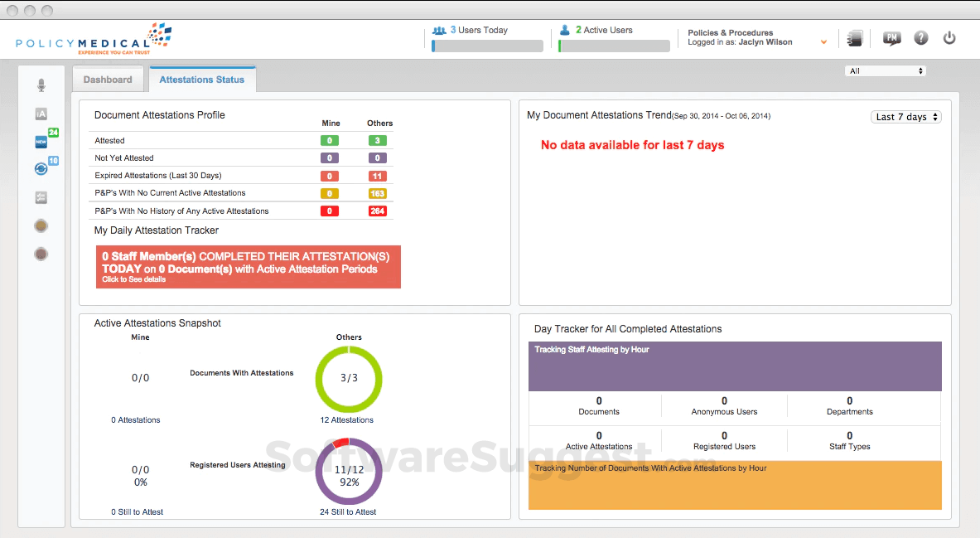The height and width of the screenshot is (538, 980).
Task: Click the power logout icon
Action: pos(949,37)
